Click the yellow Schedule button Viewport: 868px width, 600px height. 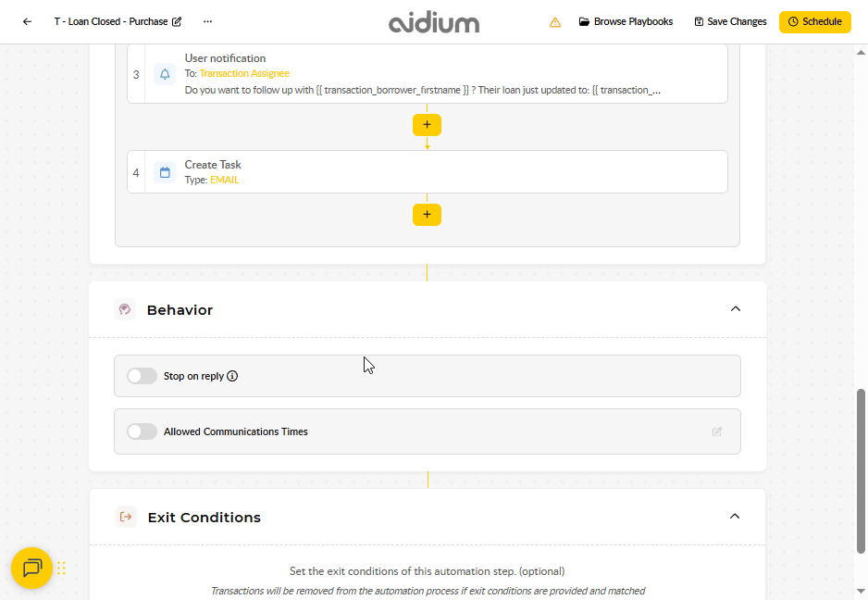815,21
